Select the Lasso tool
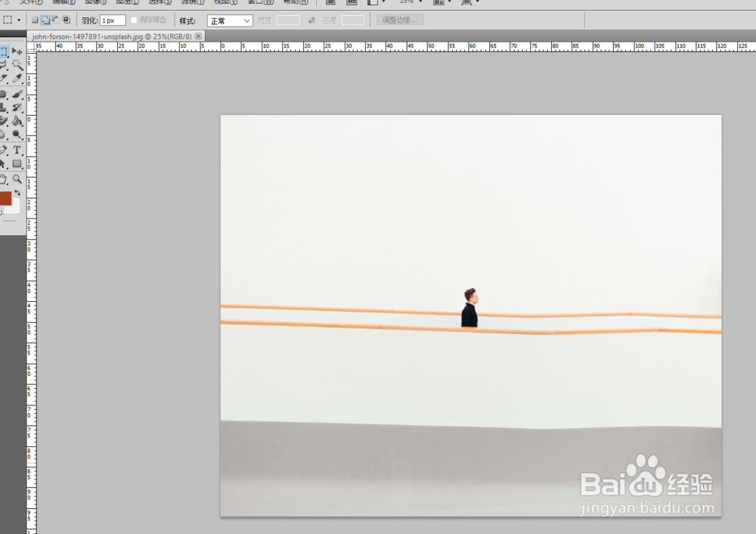The image size is (756, 534). point(4,64)
